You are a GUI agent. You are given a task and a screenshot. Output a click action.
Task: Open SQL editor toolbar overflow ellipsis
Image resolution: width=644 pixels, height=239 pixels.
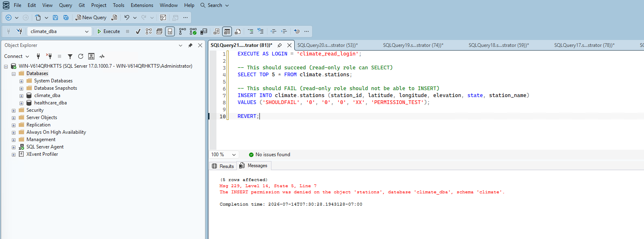tap(307, 31)
